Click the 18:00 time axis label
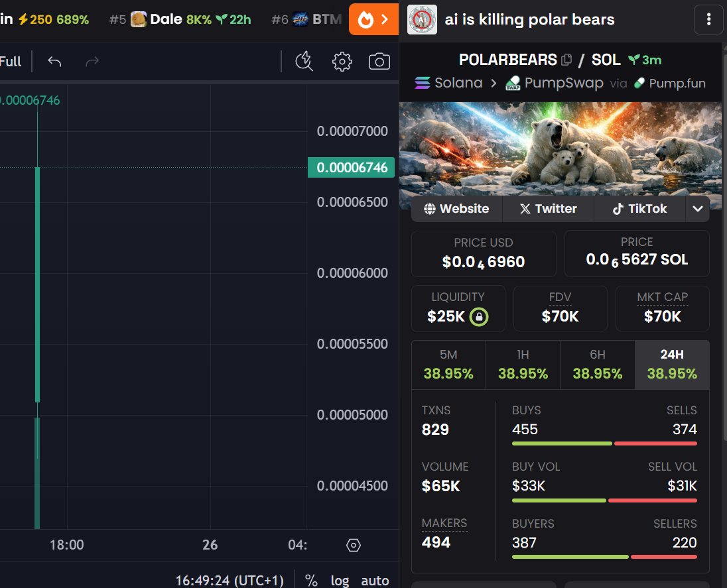This screenshot has height=588, width=727. click(67, 545)
